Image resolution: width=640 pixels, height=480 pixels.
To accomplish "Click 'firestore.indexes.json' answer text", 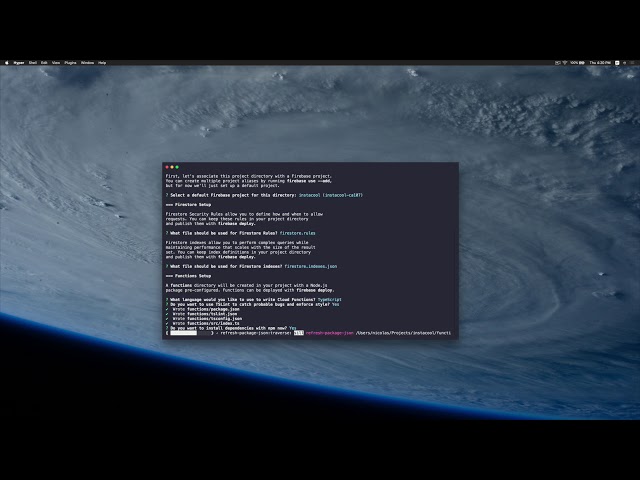I will click(x=311, y=266).
